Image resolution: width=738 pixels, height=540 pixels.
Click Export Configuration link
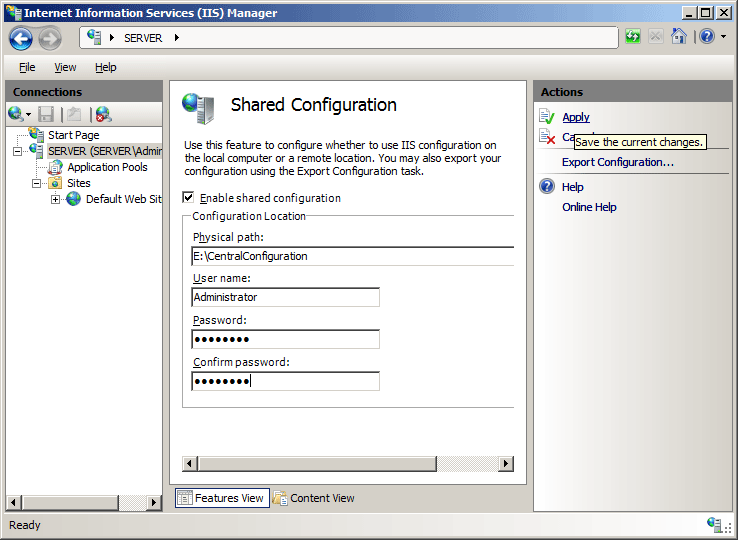click(618, 162)
